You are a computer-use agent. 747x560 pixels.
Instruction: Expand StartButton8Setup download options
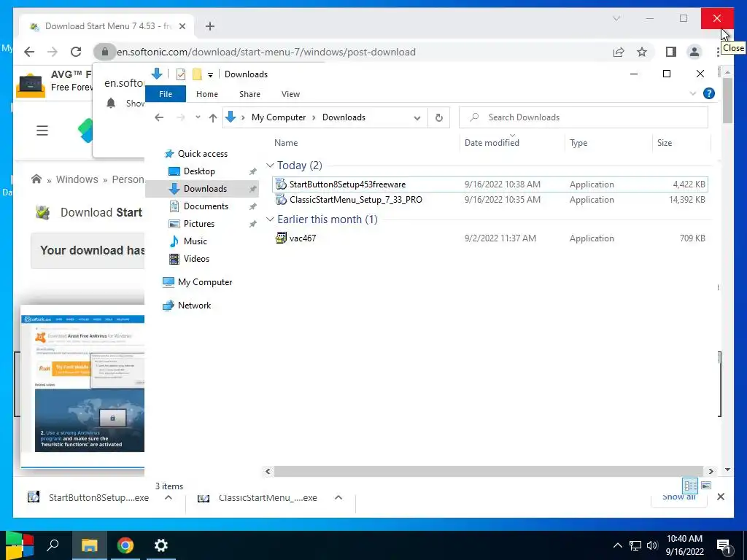click(x=169, y=497)
